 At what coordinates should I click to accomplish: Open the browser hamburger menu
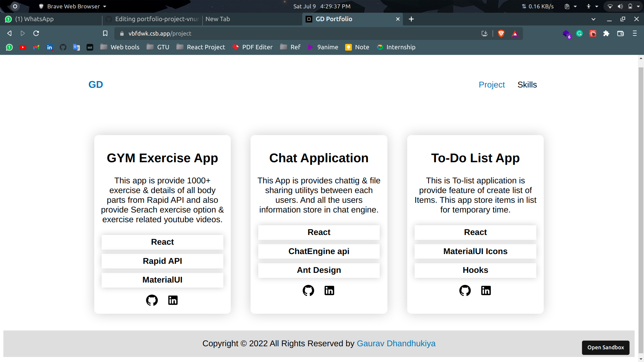pos(635,34)
